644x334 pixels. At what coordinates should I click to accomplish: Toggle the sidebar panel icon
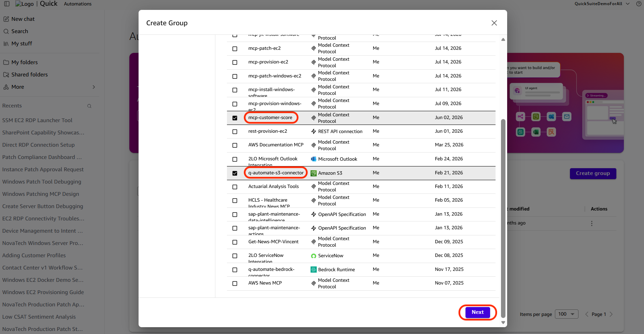tap(7, 4)
